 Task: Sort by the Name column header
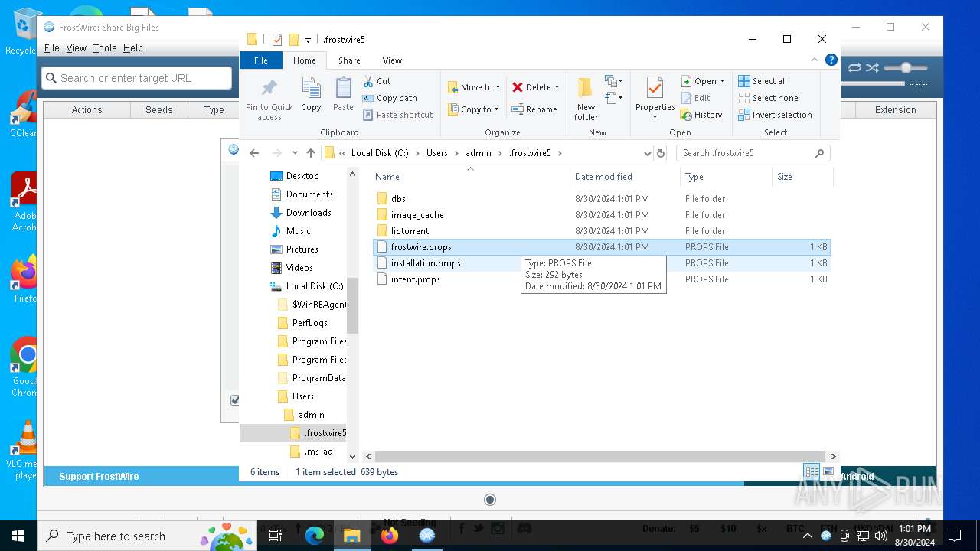coord(469,177)
